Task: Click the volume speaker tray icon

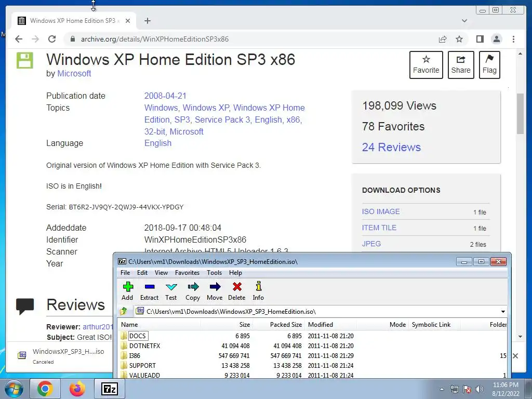Action: pyautogui.click(x=480, y=389)
